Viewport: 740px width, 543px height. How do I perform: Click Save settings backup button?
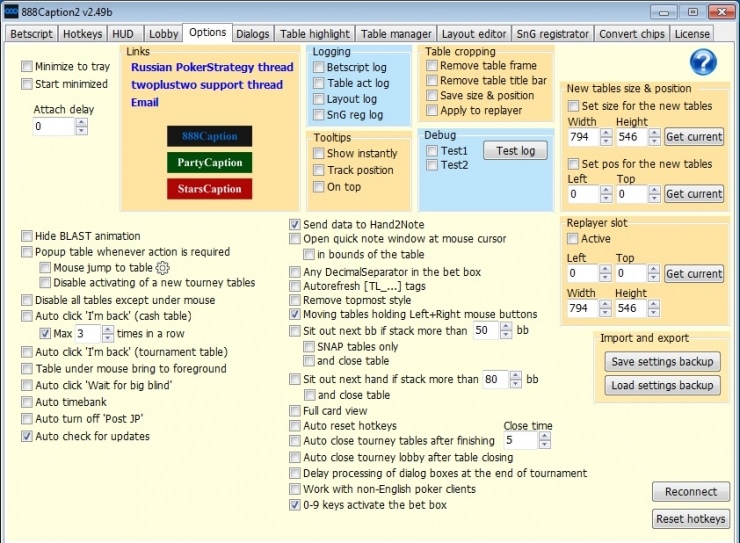662,362
